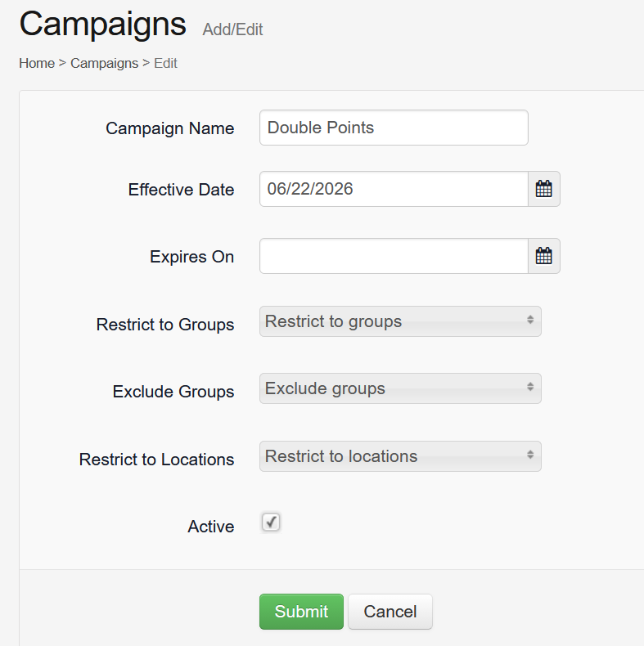Click the Exclude Groups label

173,392
